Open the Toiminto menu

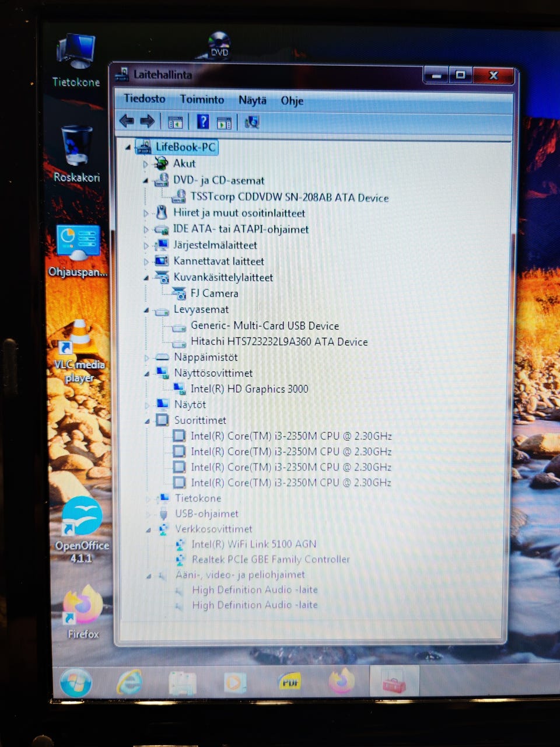coord(202,100)
